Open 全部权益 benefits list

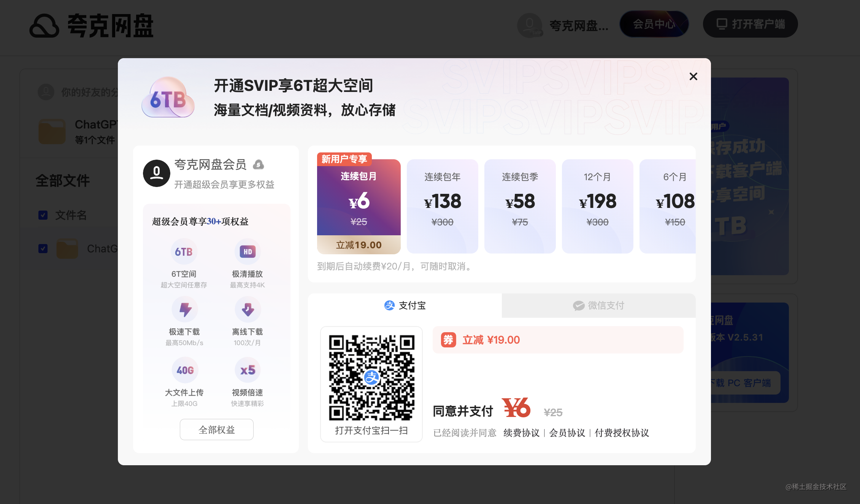217,430
